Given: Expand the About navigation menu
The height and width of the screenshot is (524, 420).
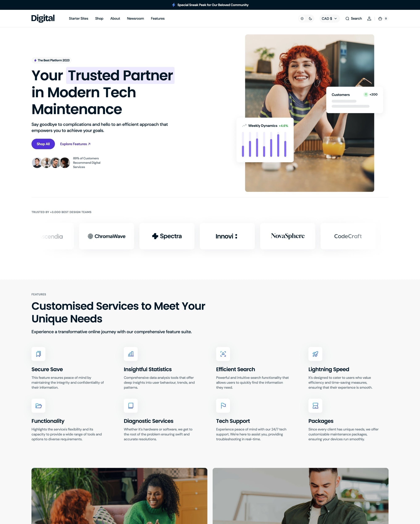Looking at the screenshot, I should pos(115,18).
